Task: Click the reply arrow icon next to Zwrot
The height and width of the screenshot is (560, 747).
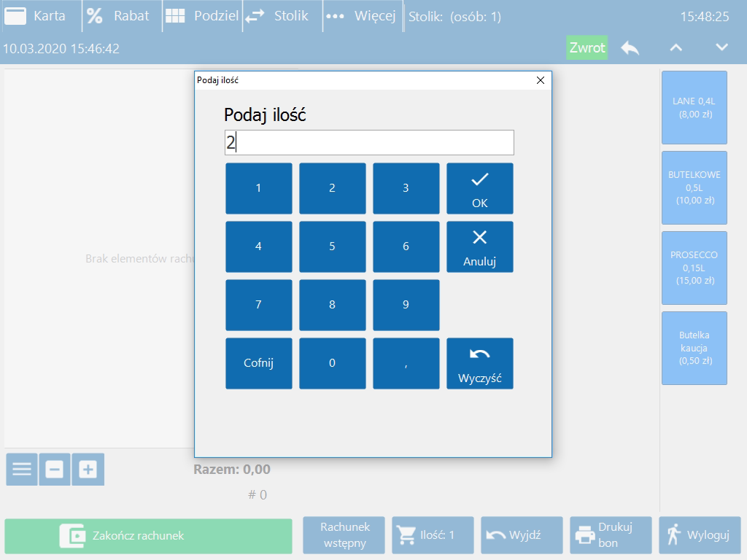Action: coord(630,48)
